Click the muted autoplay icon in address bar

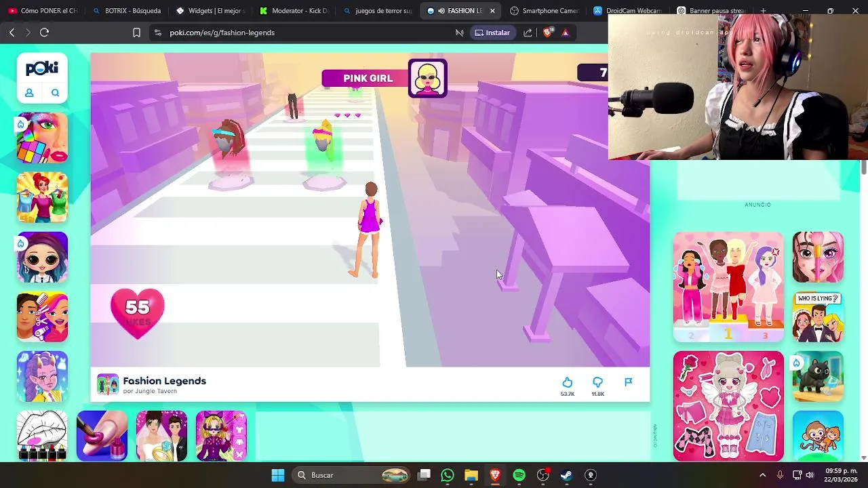(x=459, y=33)
